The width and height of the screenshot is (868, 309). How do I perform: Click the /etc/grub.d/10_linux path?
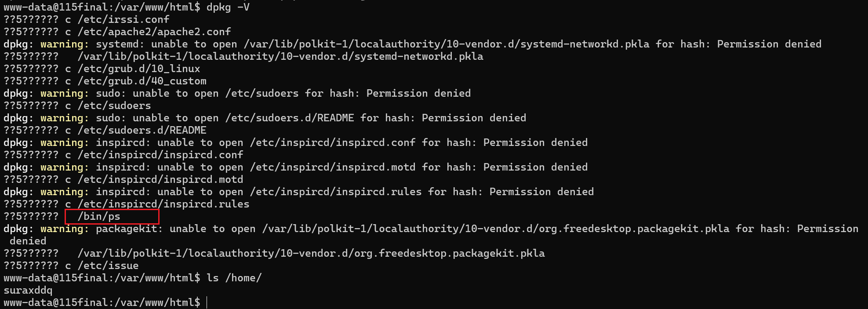(x=138, y=69)
